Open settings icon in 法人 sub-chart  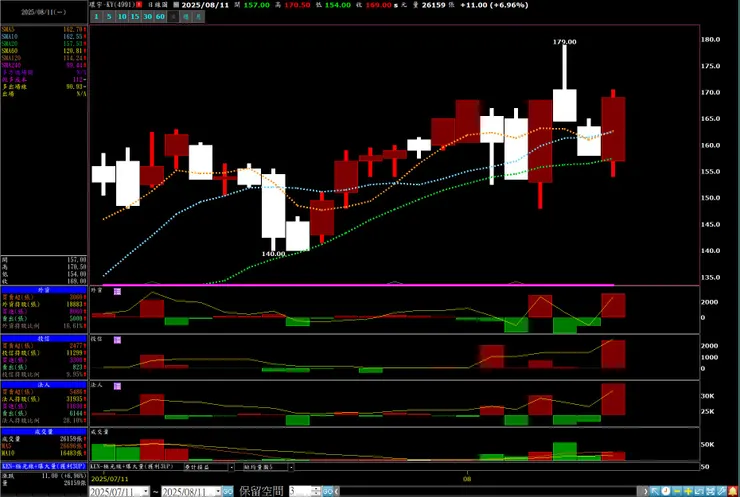(x=118, y=386)
